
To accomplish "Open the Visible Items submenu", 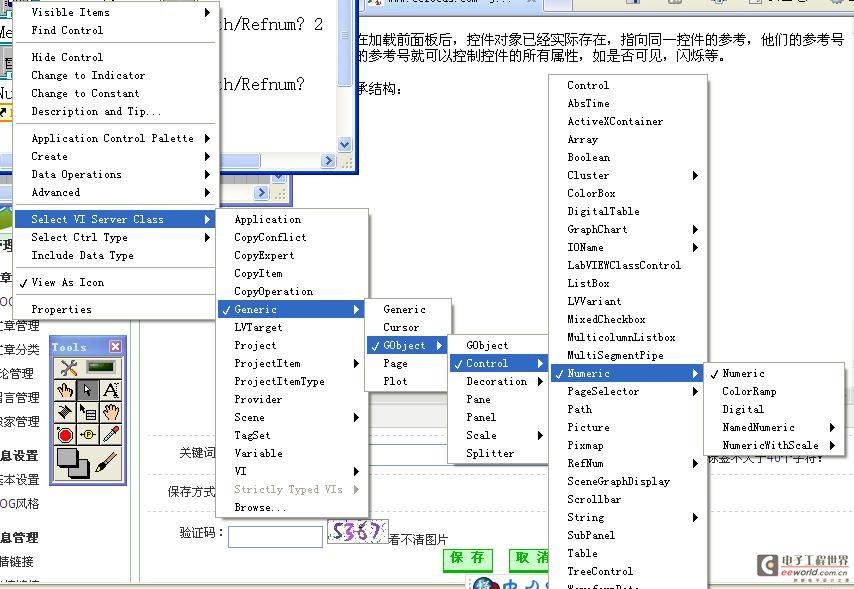I will [x=68, y=12].
